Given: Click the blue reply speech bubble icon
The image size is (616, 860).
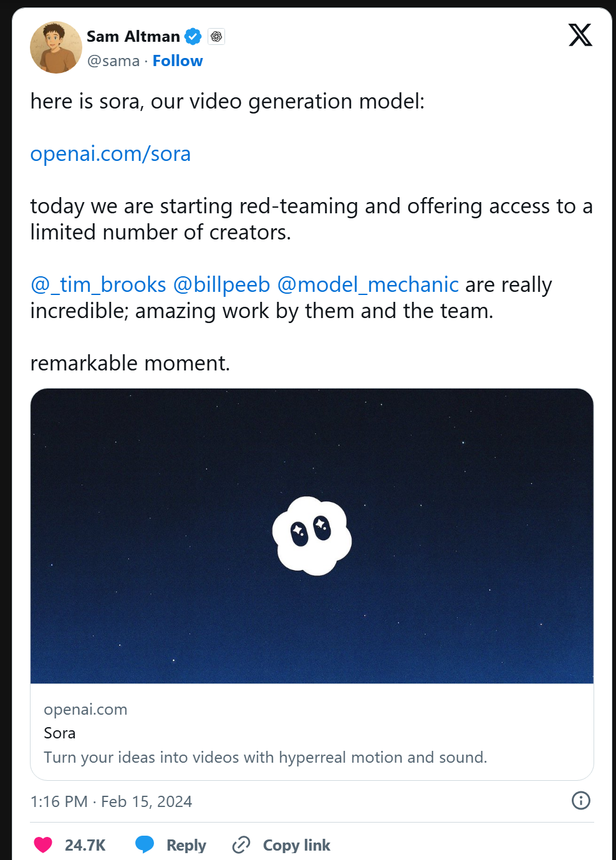Looking at the screenshot, I should pos(145,844).
